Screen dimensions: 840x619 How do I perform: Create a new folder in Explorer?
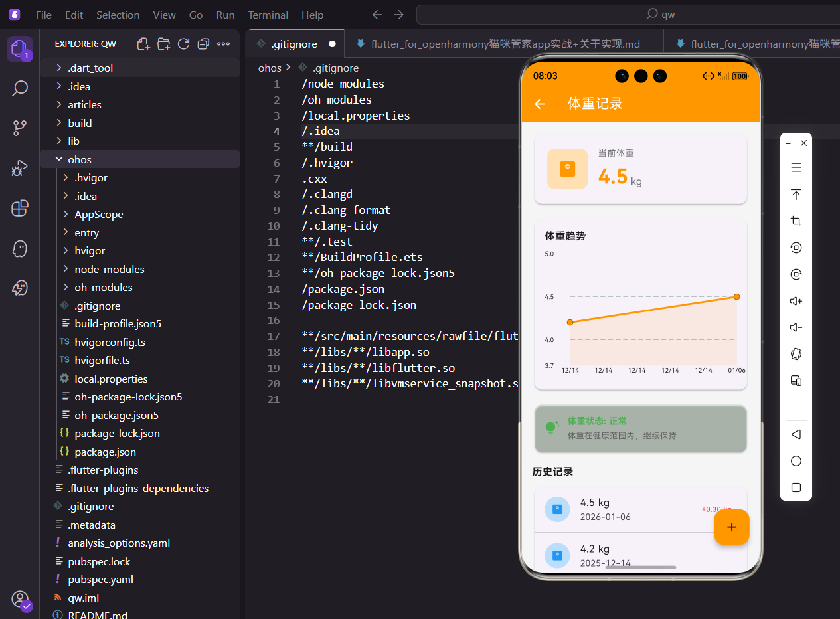(163, 44)
